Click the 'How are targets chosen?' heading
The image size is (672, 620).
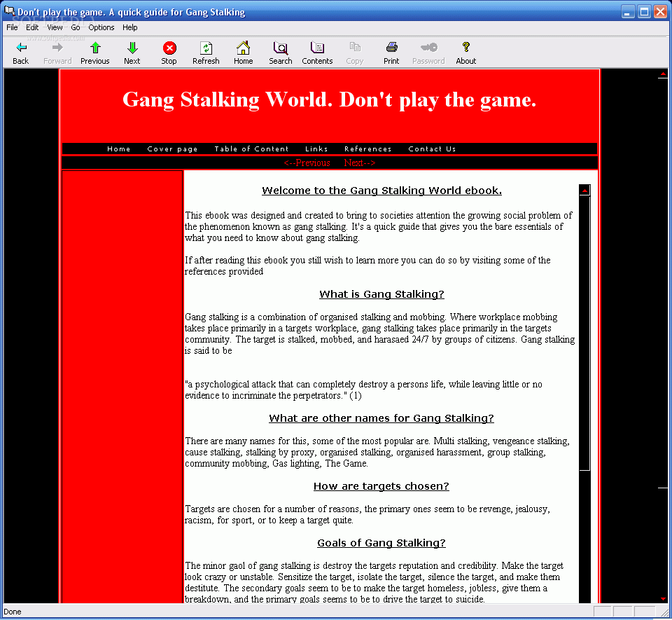tap(381, 486)
